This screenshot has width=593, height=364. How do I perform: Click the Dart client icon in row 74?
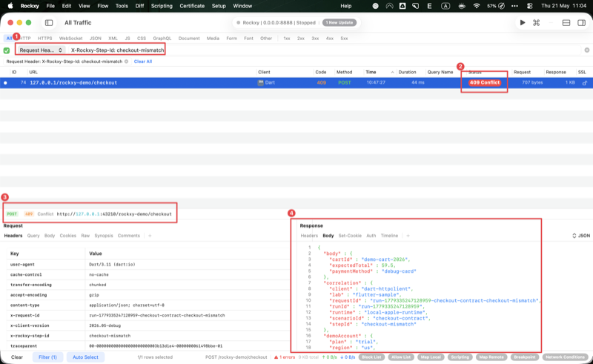(261, 82)
